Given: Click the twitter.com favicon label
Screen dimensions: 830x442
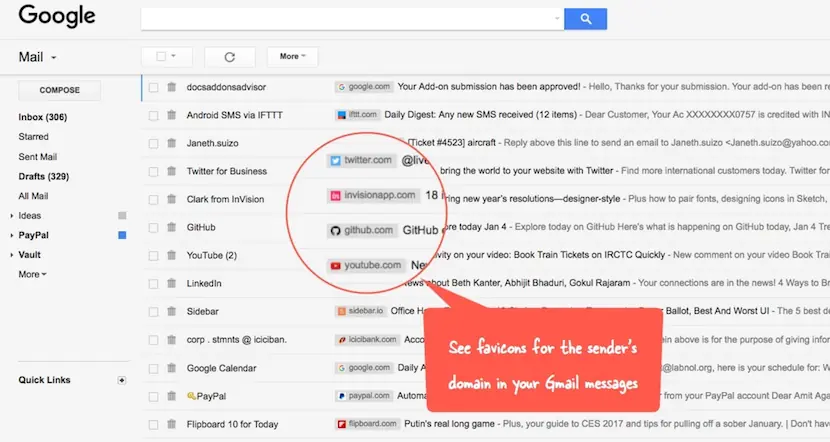Looking at the screenshot, I should (x=362, y=160).
